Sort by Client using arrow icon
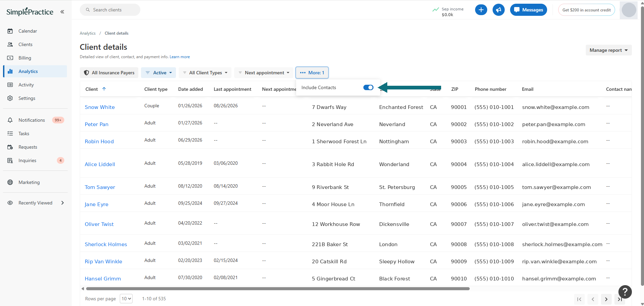Viewport: 644px width, 306px height. click(104, 89)
